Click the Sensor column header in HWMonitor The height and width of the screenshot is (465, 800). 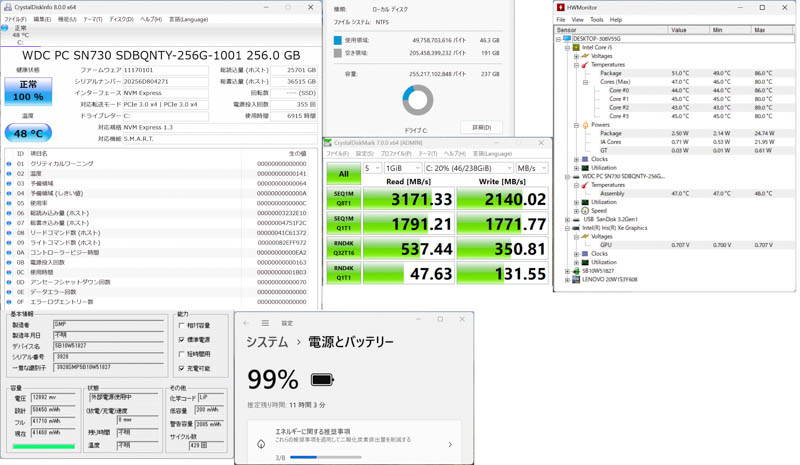coord(611,30)
